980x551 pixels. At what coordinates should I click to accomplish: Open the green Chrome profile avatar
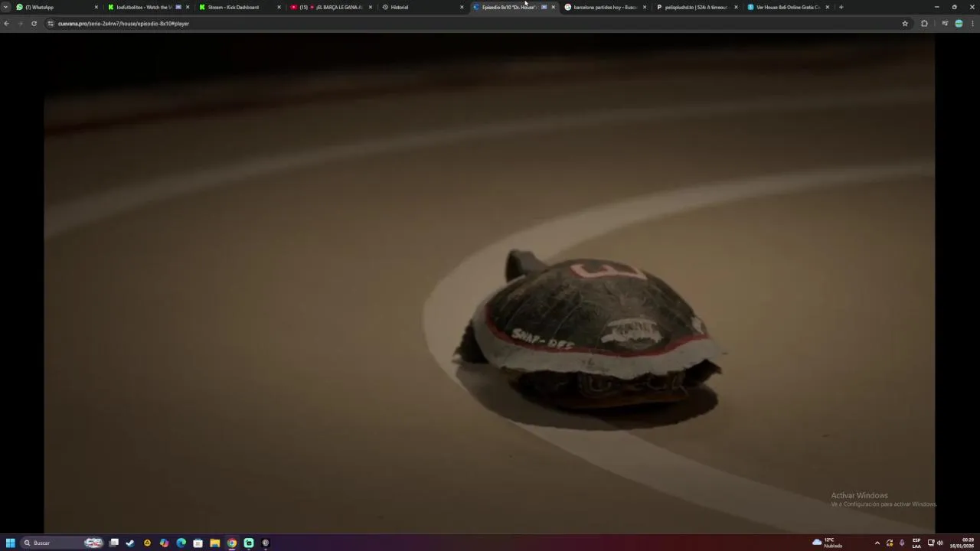[x=959, y=24]
